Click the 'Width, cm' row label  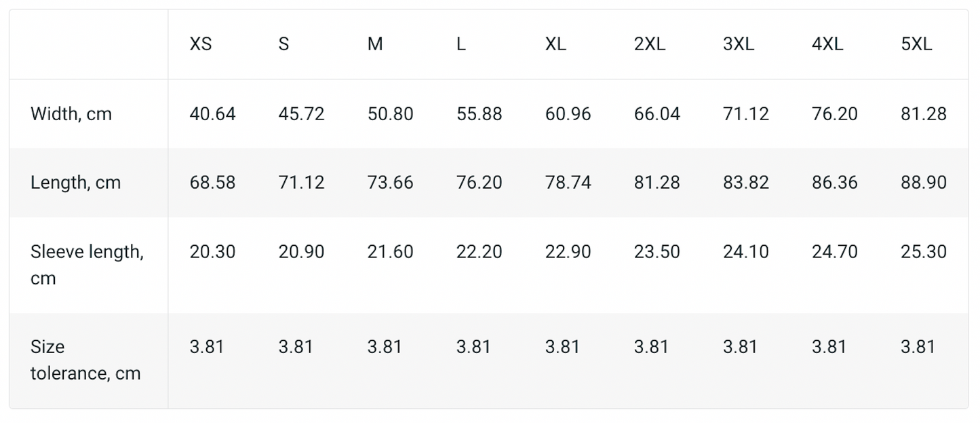(x=71, y=114)
